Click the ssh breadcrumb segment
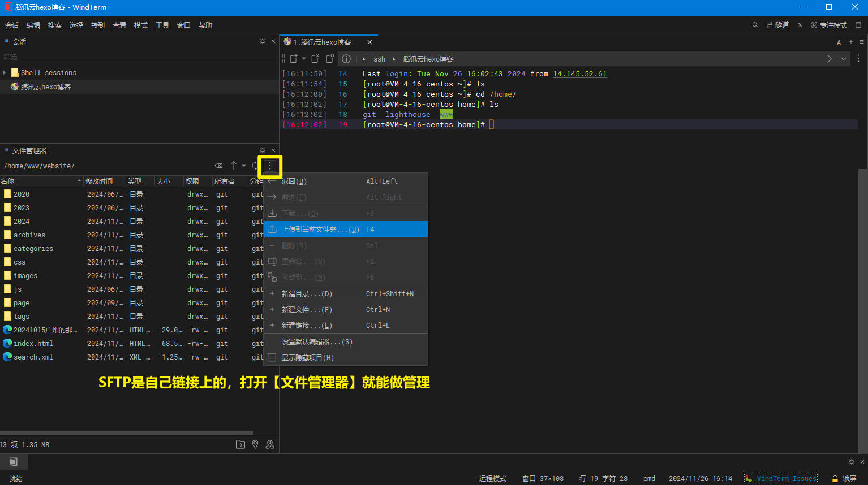This screenshot has width=868, height=485. (379, 59)
